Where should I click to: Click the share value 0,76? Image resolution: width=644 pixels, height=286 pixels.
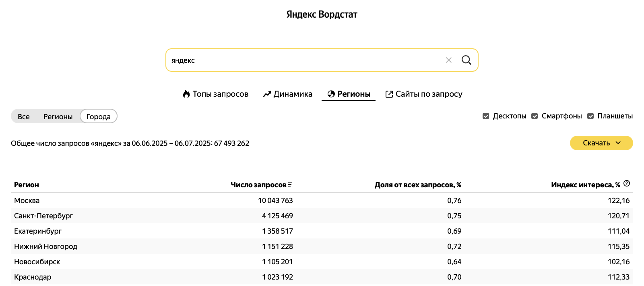click(x=454, y=201)
